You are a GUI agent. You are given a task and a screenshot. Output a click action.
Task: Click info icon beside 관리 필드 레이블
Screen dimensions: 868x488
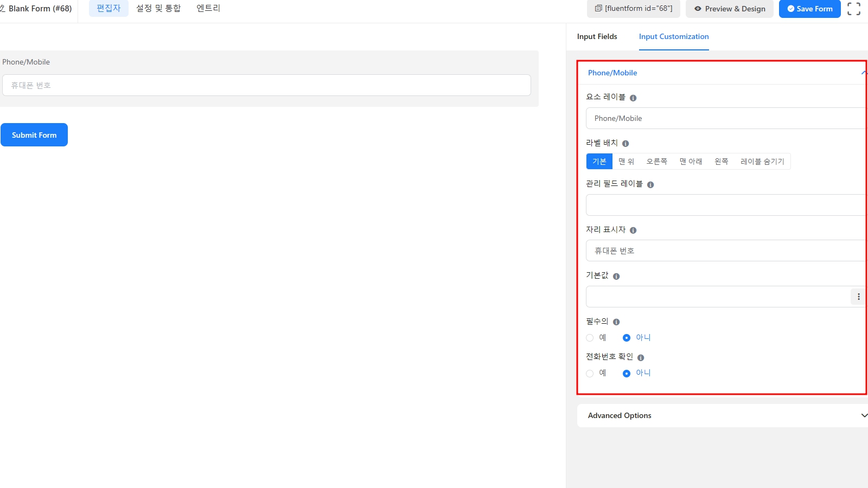650,185
